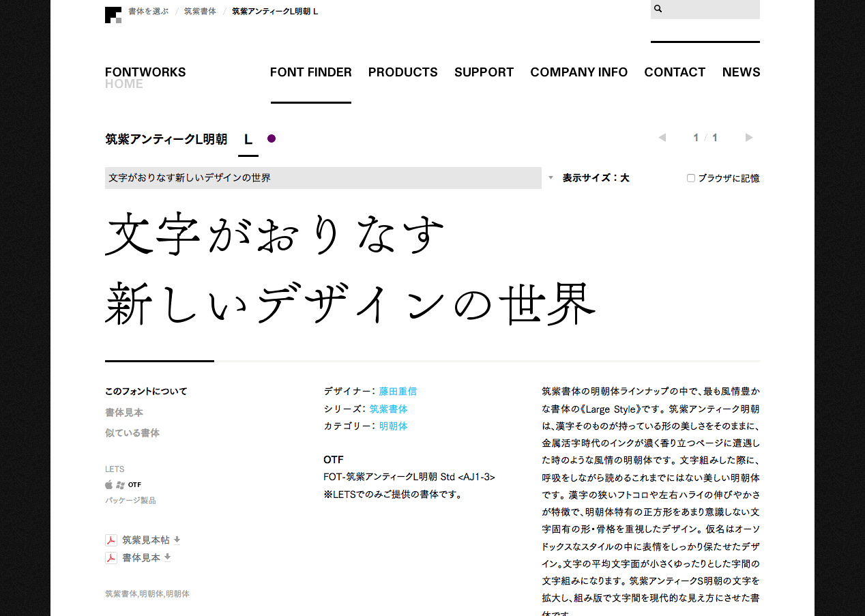This screenshot has height=616, width=865.
Task: Enable ブラウザに記憶 checkbox
Action: [x=691, y=178]
